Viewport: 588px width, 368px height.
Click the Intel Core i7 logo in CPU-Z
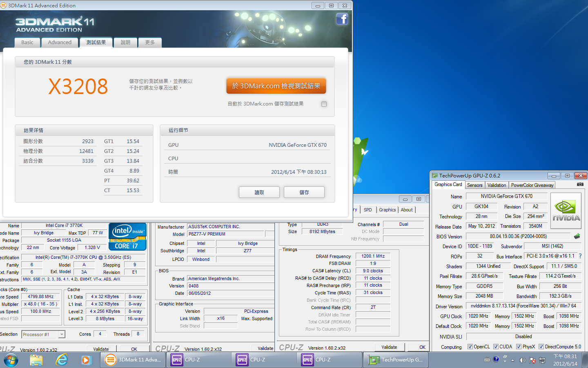click(127, 236)
